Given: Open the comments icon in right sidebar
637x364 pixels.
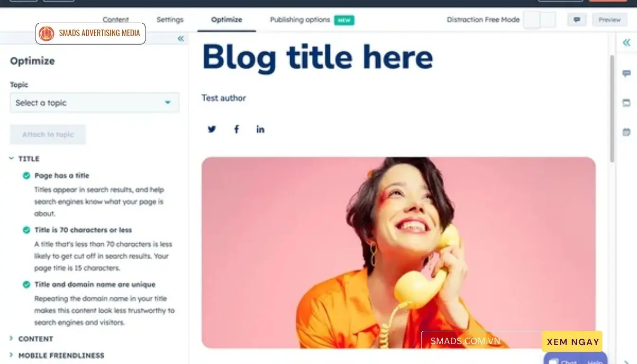Looking at the screenshot, I should [627, 73].
